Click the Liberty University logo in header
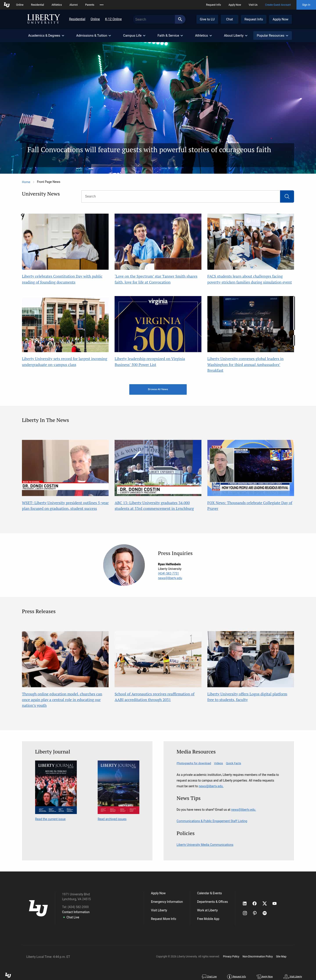Screen dimensions: 316x980 [43, 19]
